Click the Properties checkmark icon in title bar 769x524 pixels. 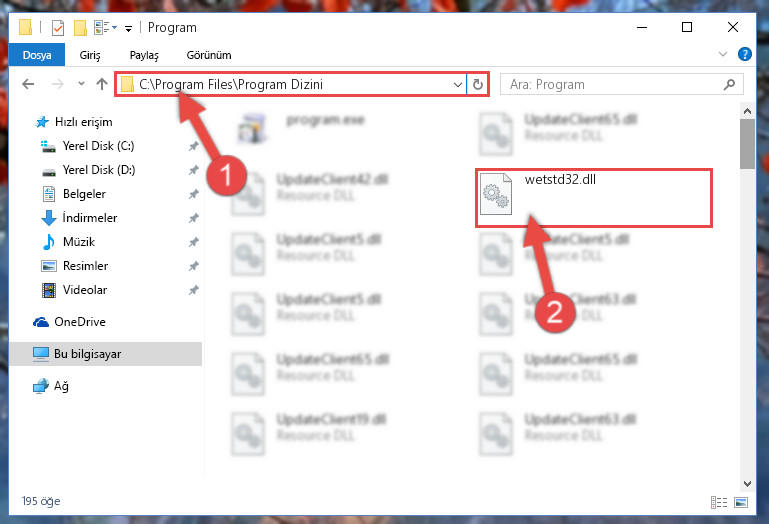pos(57,28)
